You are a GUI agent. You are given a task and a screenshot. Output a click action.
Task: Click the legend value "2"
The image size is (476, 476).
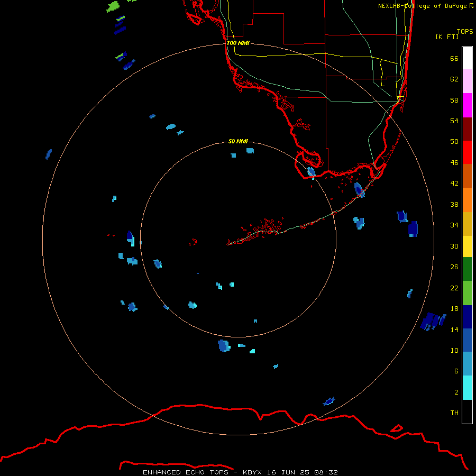point(456,392)
